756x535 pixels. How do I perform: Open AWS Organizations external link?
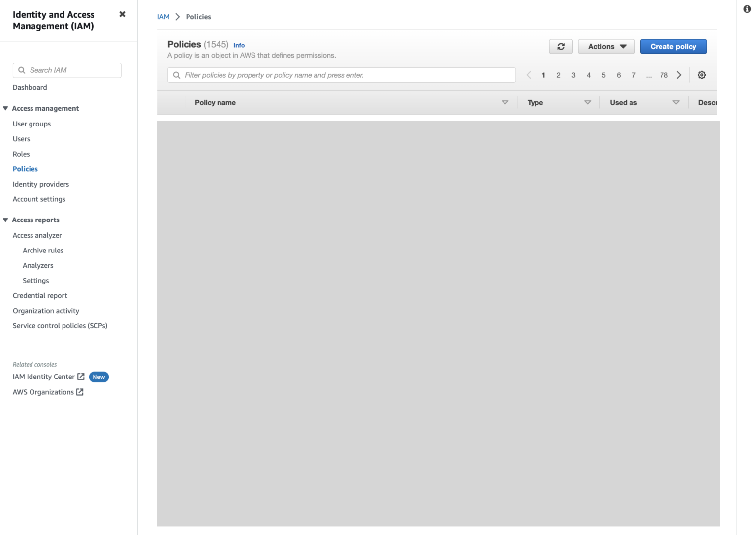80,392
